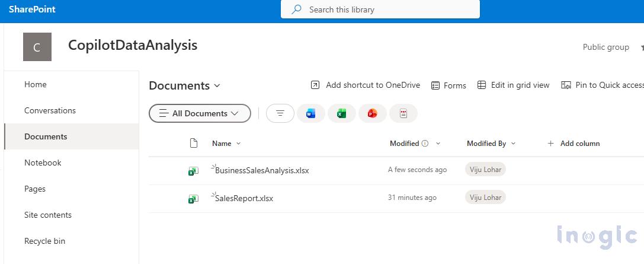This screenshot has height=264, width=644.
Task: Open the BusinessSalesAnalysis.xlsx file
Action: [x=262, y=170]
